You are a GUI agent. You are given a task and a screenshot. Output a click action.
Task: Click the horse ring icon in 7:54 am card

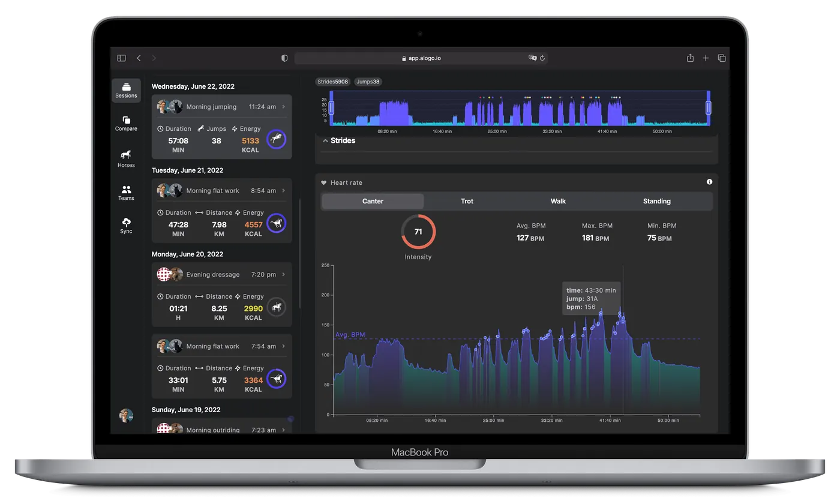[276, 379]
